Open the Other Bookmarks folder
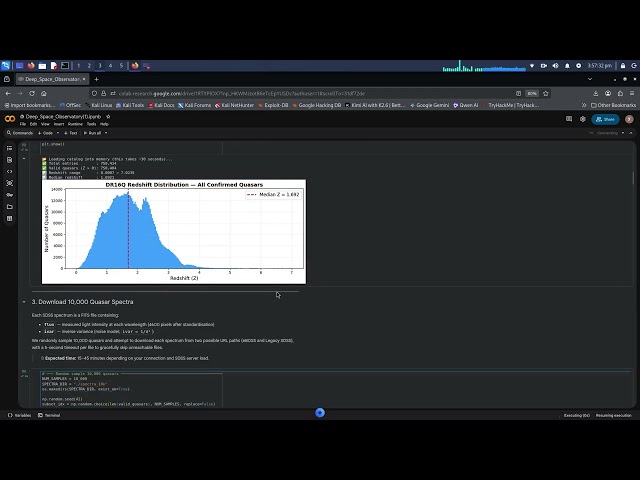Screen dimensions: 640x480 pyautogui.click(x=613, y=105)
